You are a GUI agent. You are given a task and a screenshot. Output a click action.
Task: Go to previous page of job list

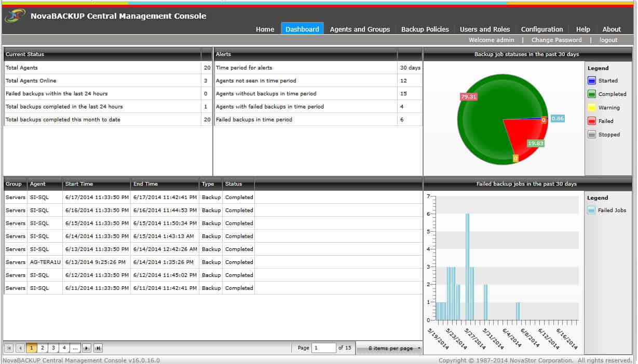click(20, 348)
